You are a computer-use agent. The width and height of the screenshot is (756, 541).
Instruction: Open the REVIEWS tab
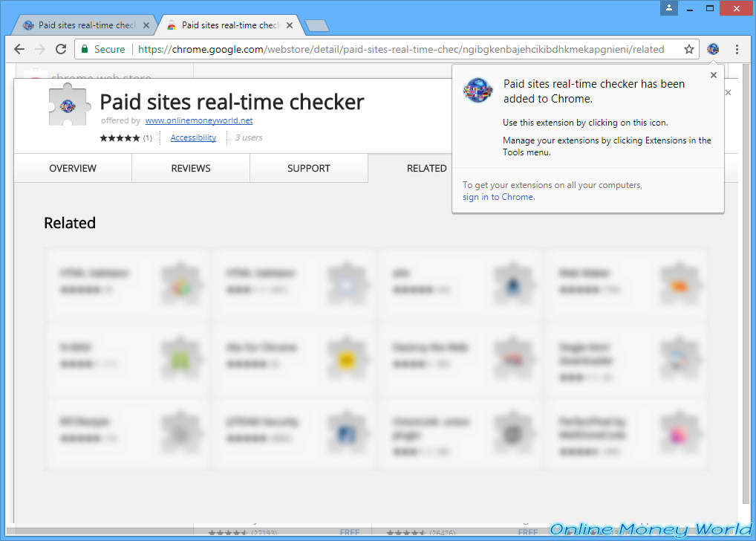pyautogui.click(x=191, y=169)
